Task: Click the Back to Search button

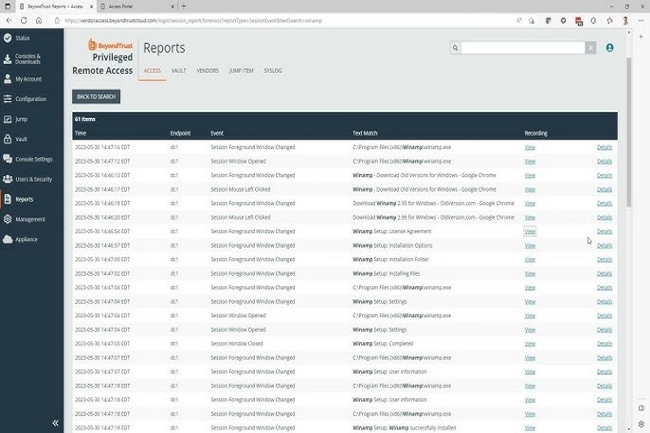Action: (x=96, y=96)
